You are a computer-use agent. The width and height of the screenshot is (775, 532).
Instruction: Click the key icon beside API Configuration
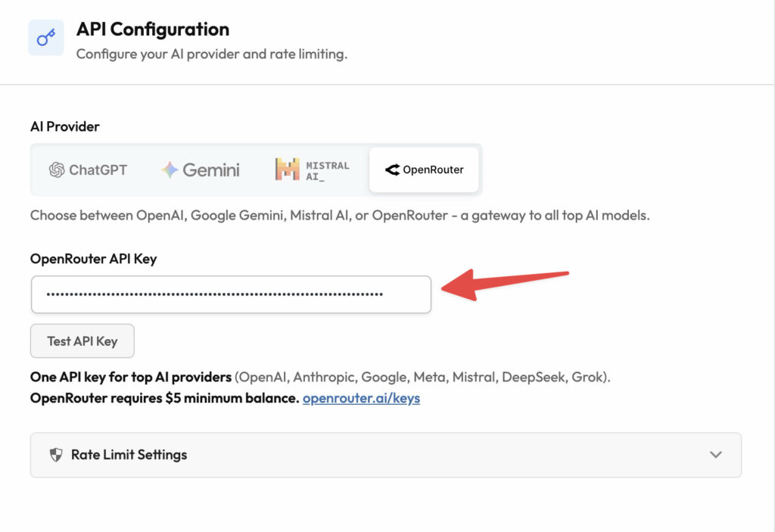[46, 38]
